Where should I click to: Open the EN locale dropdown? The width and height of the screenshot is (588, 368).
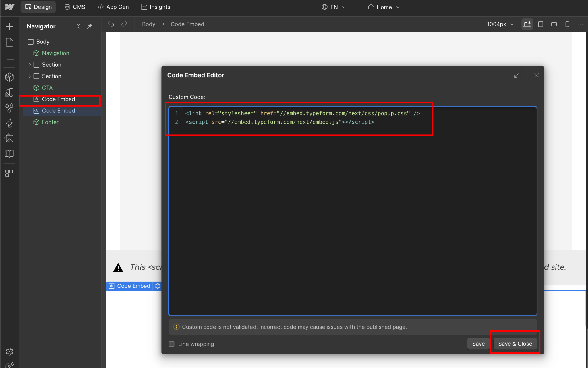pos(333,7)
